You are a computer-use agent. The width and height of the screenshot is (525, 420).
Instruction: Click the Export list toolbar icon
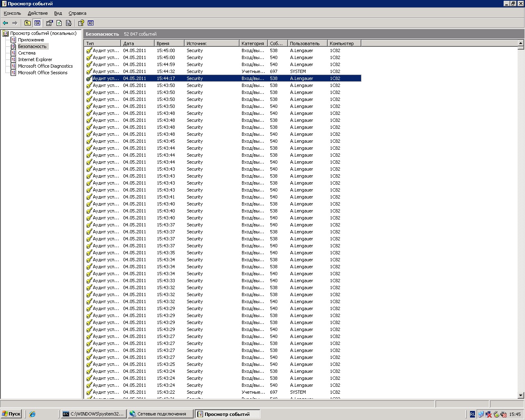pyautogui.click(x=68, y=23)
